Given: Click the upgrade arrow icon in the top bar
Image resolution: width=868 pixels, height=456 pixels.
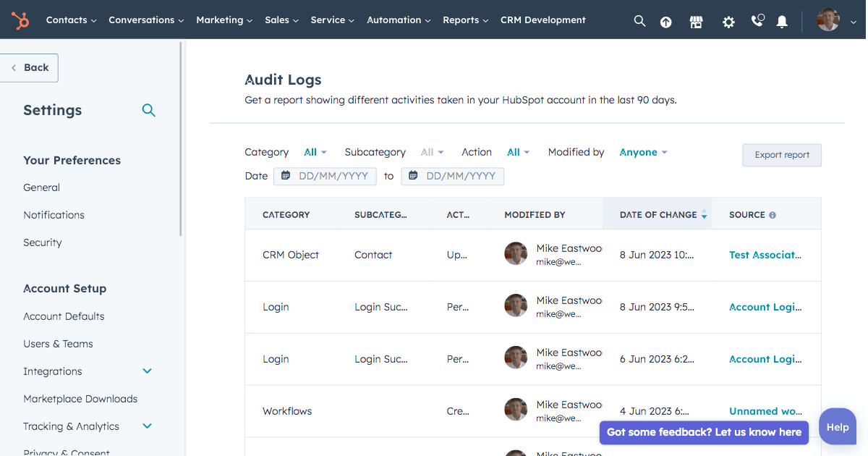Looking at the screenshot, I should pyautogui.click(x=666, y=22).
